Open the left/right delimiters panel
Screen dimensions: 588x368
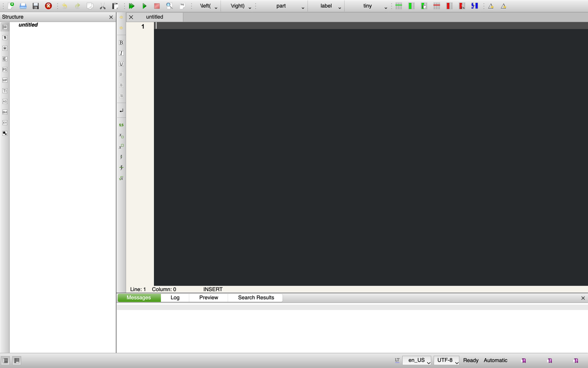coord(4,59)
